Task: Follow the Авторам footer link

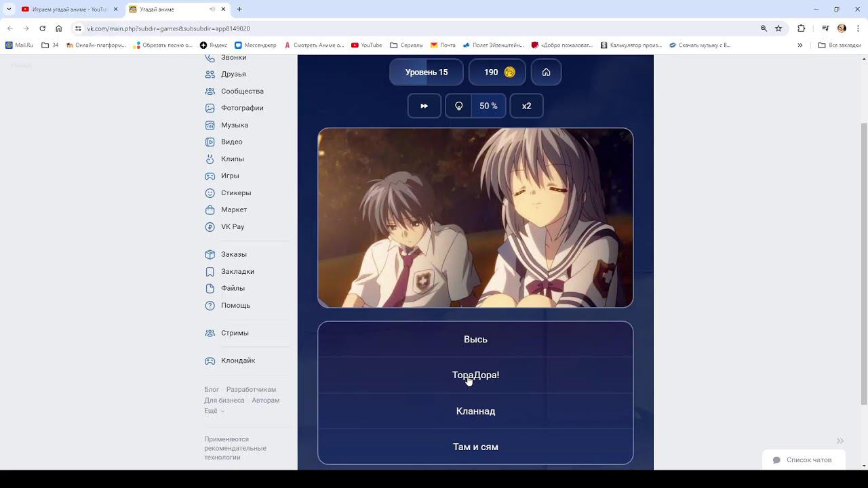Action: (x=265, y=401)
